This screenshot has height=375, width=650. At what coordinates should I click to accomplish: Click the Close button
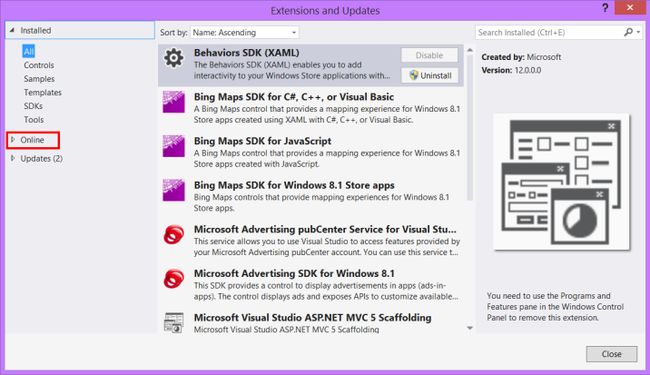(x=611, y=354)
